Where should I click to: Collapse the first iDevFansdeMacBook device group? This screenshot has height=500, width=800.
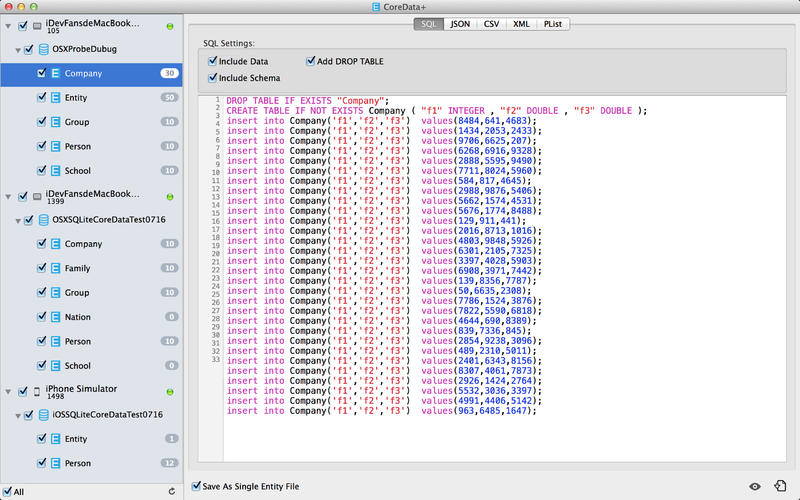tap(8, 26)
